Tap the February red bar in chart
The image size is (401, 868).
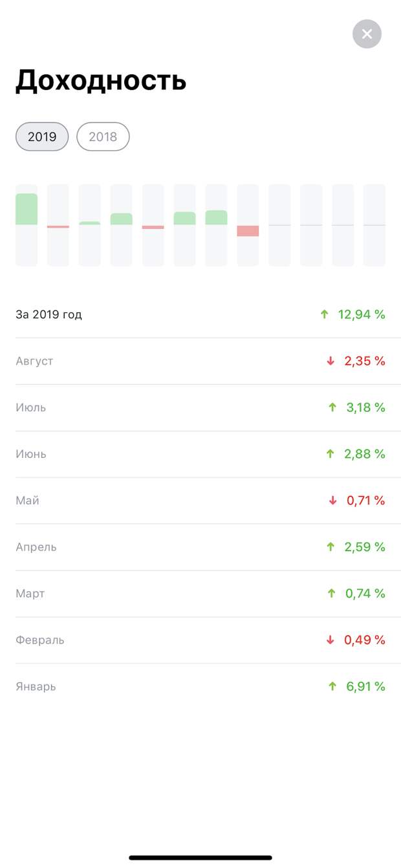(x=58, y=227)
